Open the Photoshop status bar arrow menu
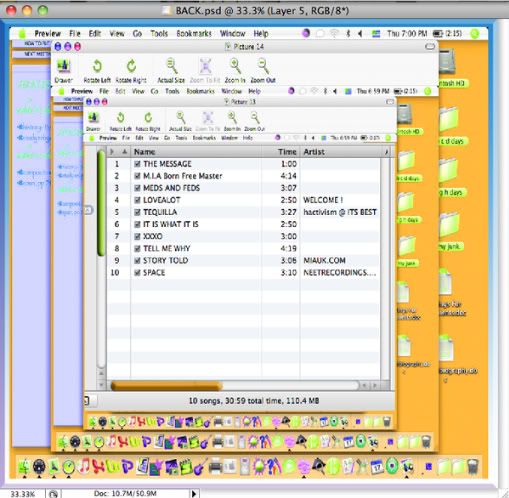Viewport: 509px width, 498px height. (x=194, y=493)
